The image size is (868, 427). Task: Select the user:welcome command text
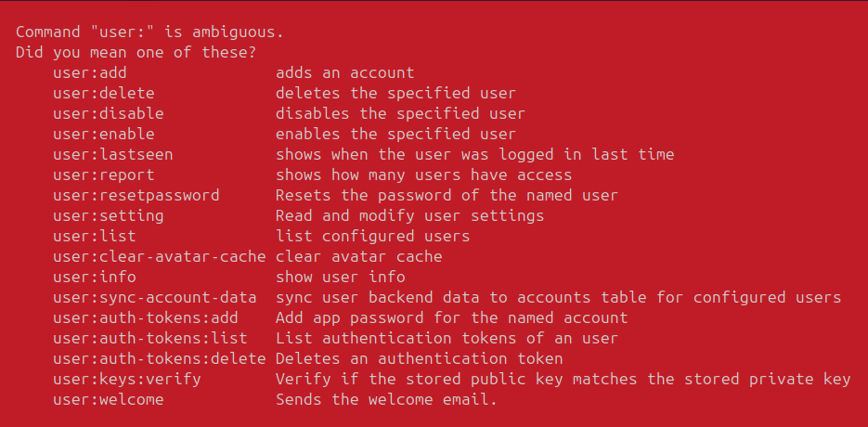pos(109,399)
